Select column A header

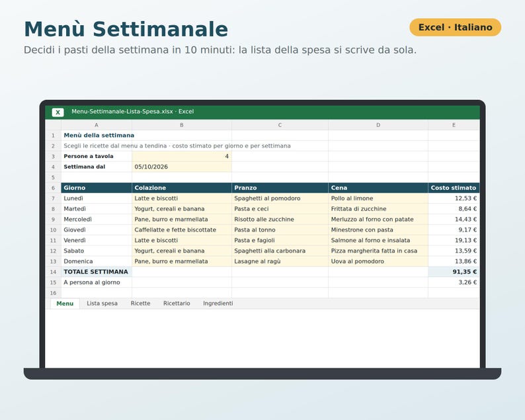pyautogui.click(x=97, y=125)
